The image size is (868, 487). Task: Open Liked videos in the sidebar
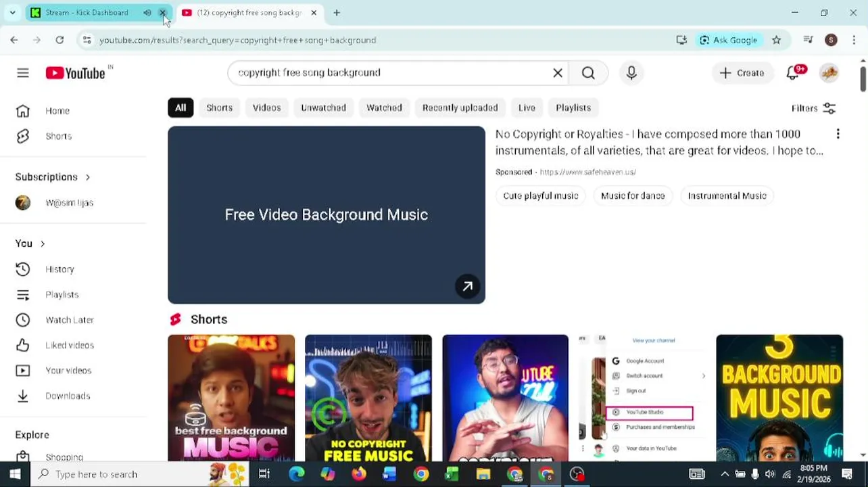point(73,345)
